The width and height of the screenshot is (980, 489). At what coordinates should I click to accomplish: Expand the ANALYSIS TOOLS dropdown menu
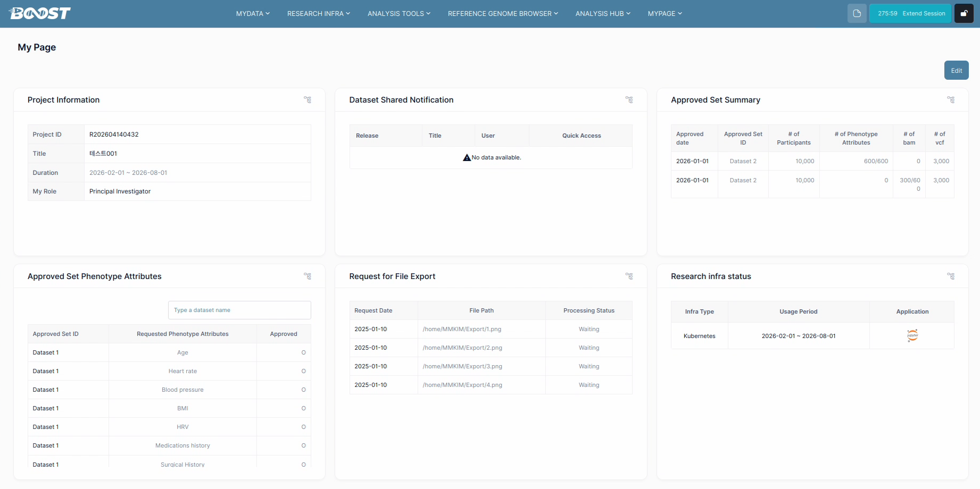399,13
